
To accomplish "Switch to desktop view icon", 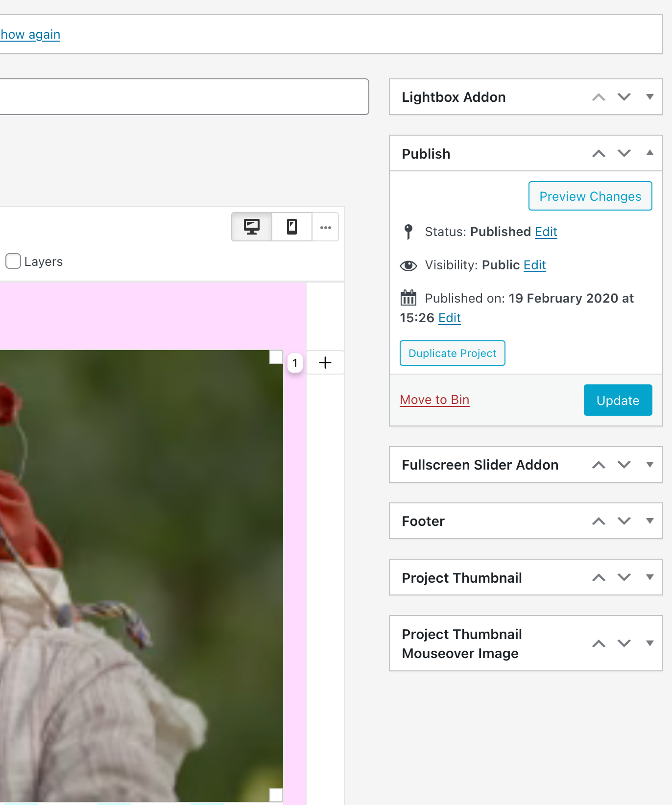I will click(x=252, y=227).
